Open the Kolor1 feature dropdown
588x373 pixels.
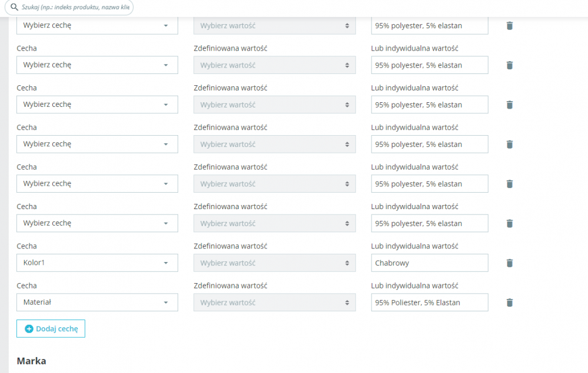(x=97, y=263)
